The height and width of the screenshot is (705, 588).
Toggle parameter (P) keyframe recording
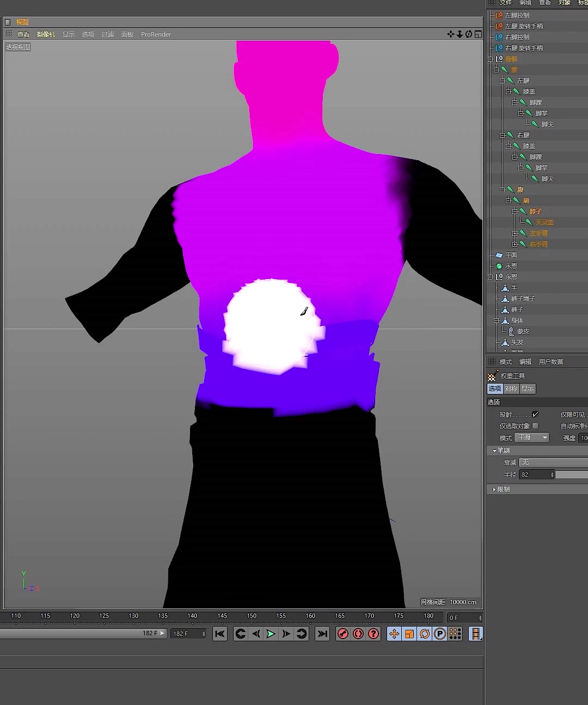pos(440,634)
